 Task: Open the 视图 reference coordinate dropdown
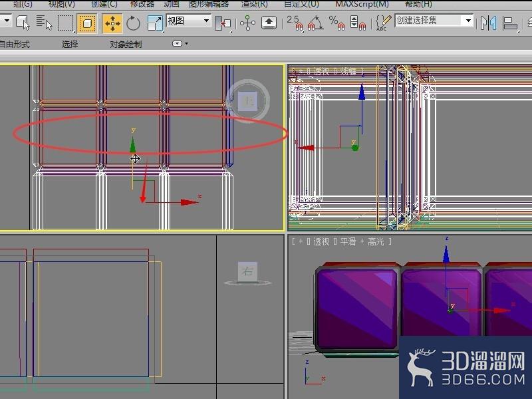[x=188, y=21]
